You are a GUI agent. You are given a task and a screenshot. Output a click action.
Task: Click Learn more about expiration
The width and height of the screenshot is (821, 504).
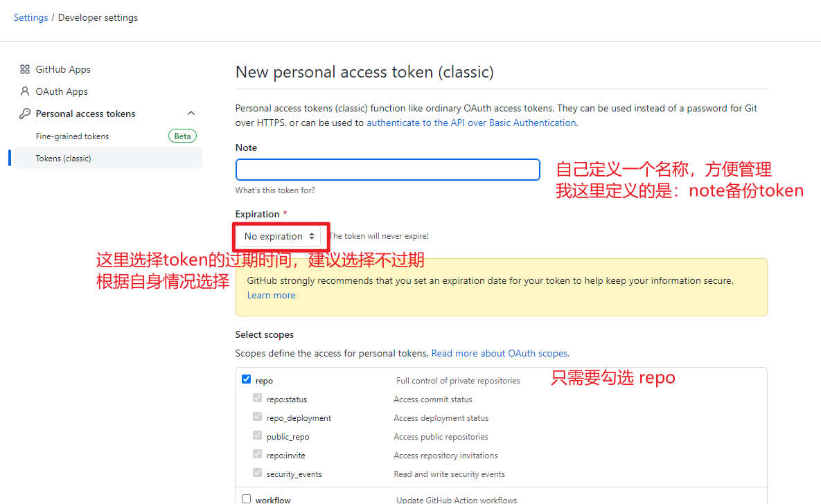coord(271,295)
